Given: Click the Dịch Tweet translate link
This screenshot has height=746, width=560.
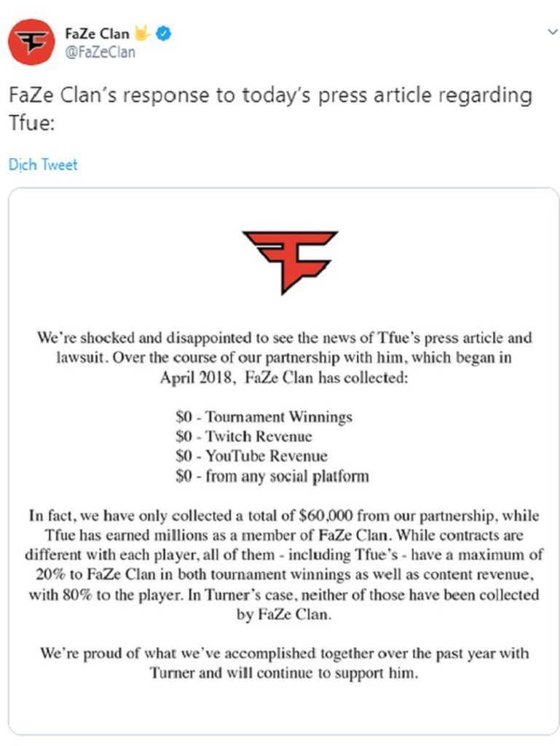Looking at the screenshot, I should coord(43,165).
